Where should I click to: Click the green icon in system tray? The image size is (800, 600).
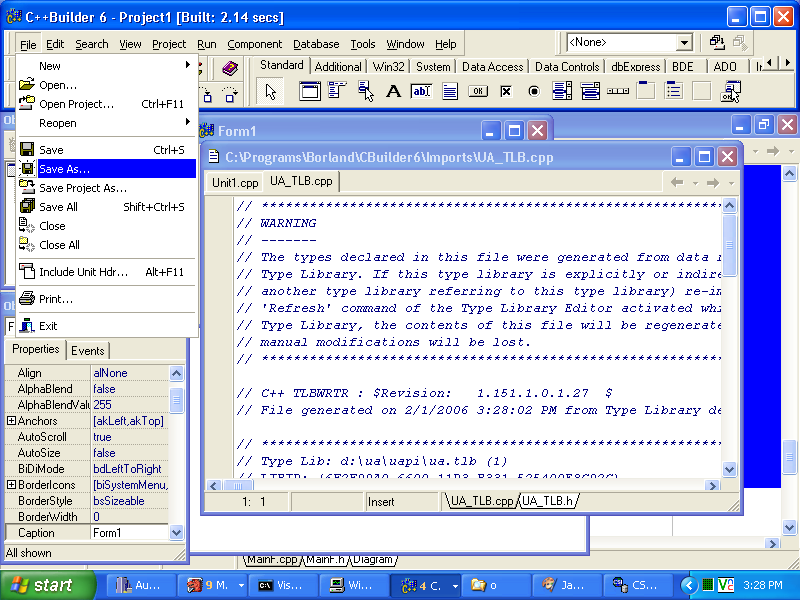[x=708, y=585]
